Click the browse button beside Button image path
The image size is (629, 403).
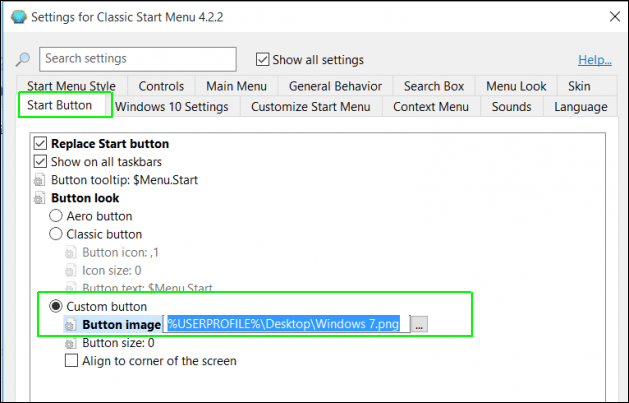click(420, 325)
